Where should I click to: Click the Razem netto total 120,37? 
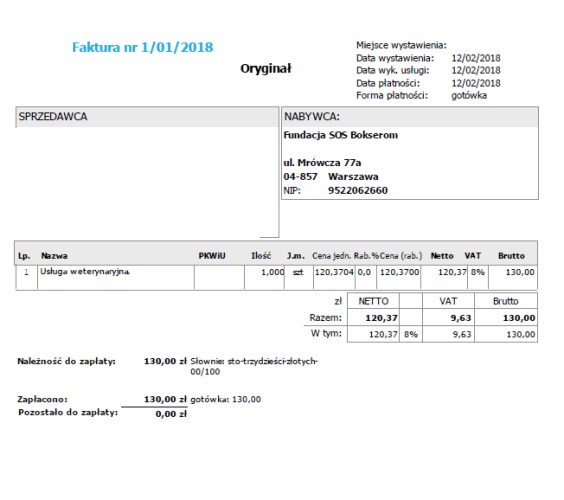(x=382, y=318)
